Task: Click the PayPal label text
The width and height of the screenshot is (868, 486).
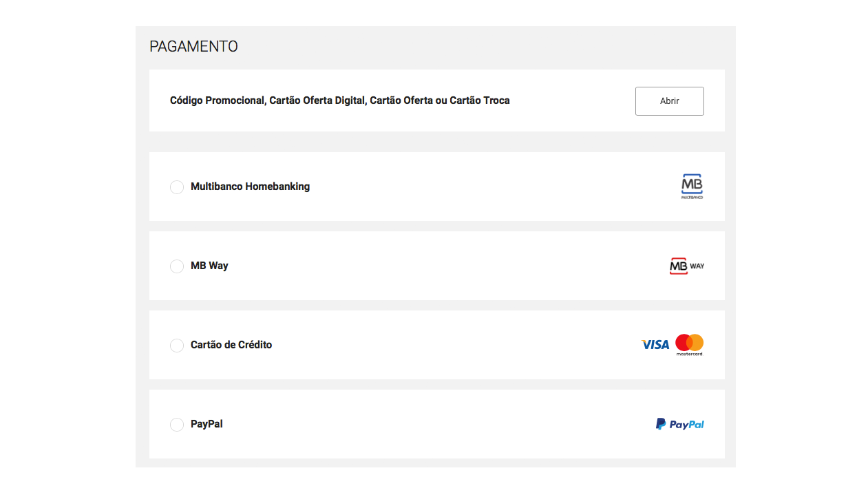Action: point(207,424)
